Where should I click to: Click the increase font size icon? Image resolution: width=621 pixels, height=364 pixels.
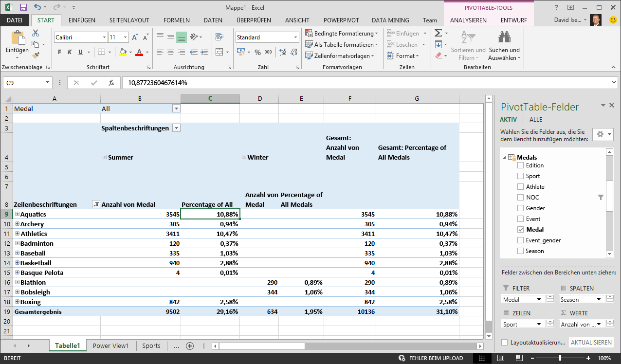click(x=135, y=37)
